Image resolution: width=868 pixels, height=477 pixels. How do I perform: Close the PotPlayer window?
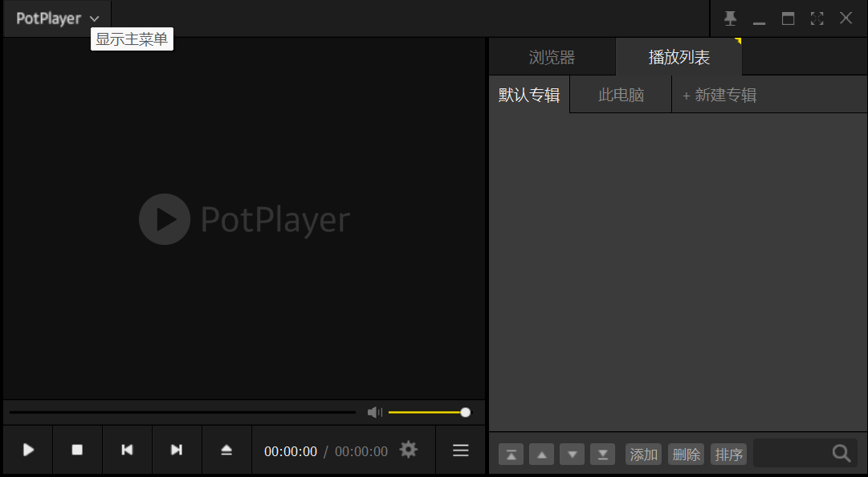pos(846,18)
